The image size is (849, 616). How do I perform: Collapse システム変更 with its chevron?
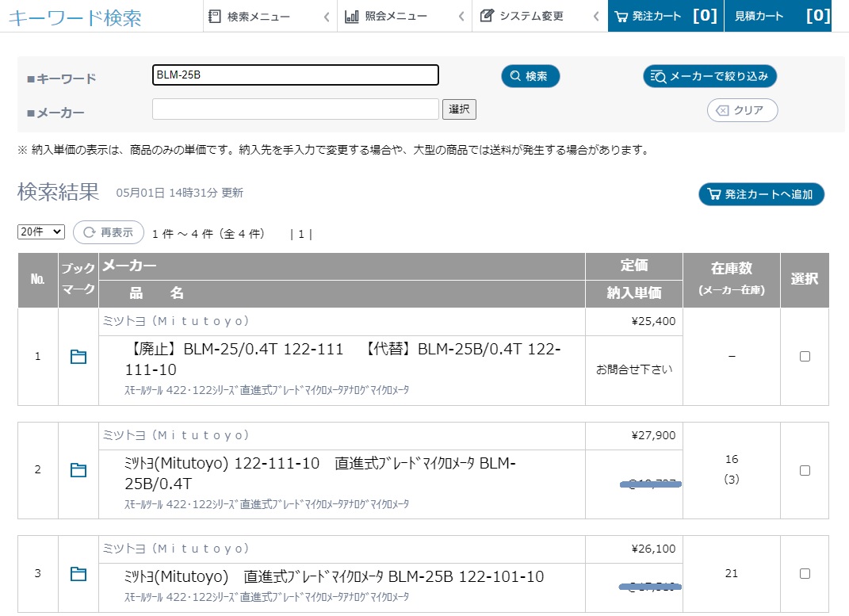(596, 16)
